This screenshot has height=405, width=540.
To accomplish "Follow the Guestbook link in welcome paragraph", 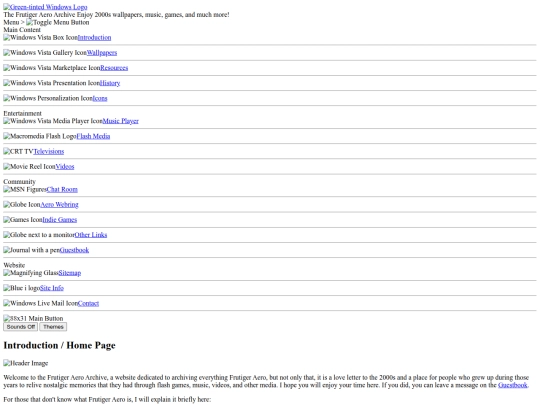I will [x=513, y=385].
